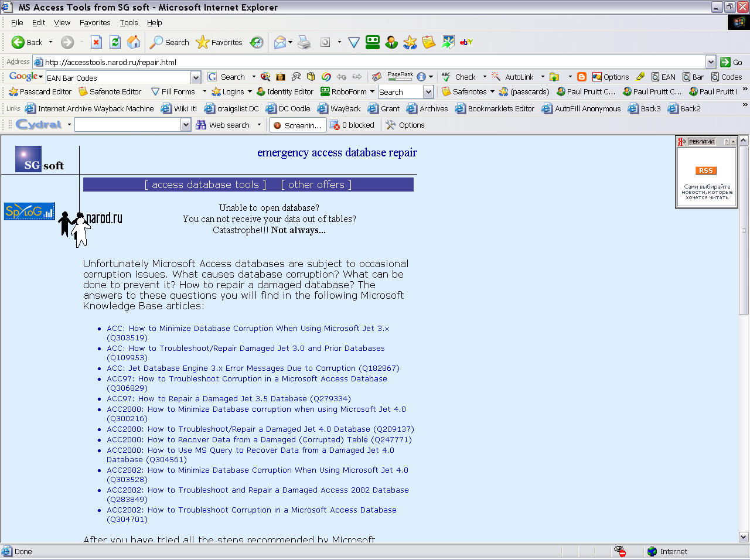Click the Google toolbar highlight marker icon
The image size is (750, 560).
click(640, 77)
